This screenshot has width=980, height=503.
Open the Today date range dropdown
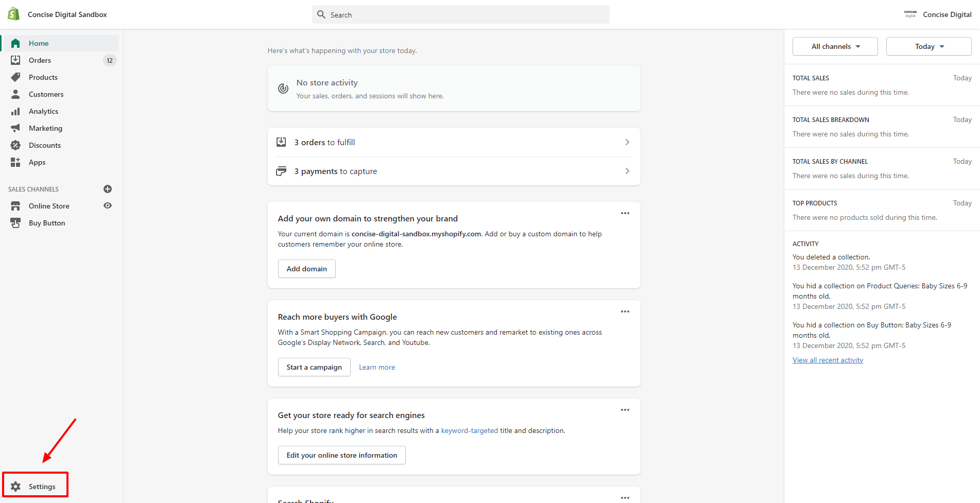pyautogui.click(x=928, y=46)
